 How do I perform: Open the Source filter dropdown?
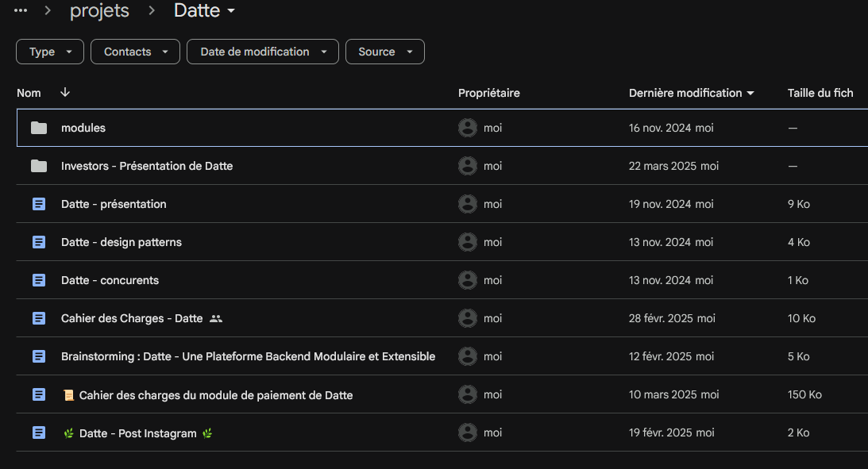pyautogui.click(x=384, y=52)
